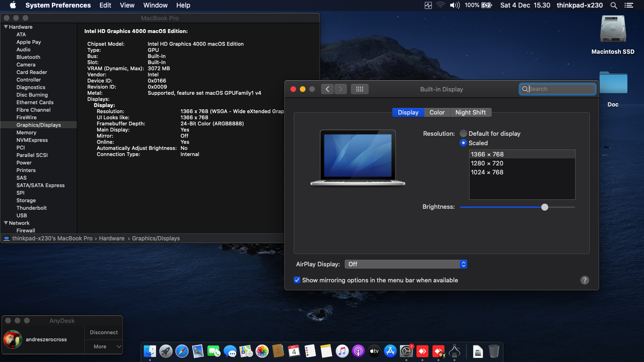The image size is (644, 362).
Task: Click Disconnect in AnyDesk panel
Action: (x=104, y=332)
